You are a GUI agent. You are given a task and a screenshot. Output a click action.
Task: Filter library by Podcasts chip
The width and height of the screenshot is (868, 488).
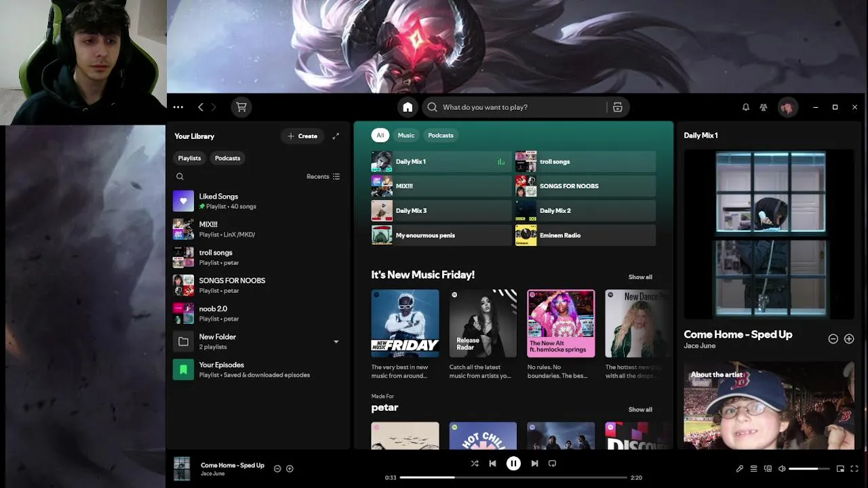[227, 158]
